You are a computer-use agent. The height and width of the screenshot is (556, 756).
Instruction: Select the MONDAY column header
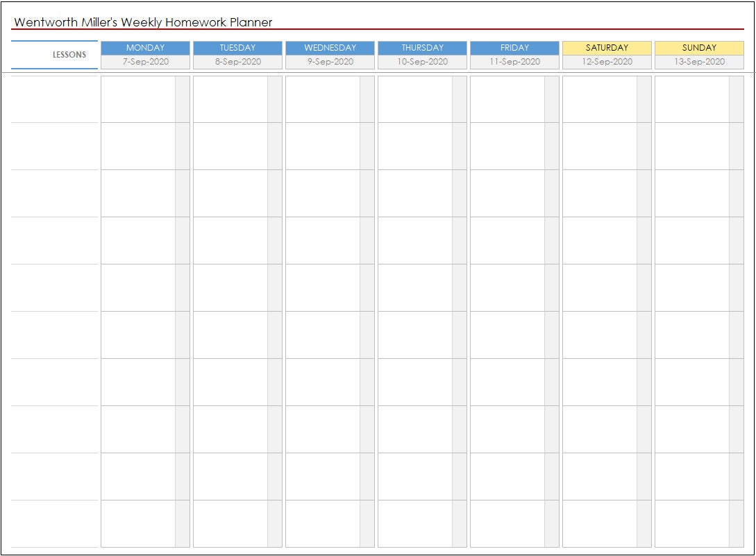[x=144, y=48]
